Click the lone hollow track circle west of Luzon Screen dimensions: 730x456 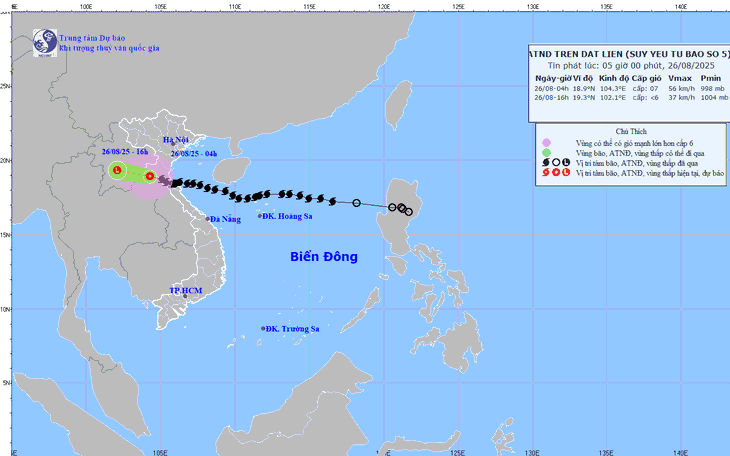tap(357, 203)
